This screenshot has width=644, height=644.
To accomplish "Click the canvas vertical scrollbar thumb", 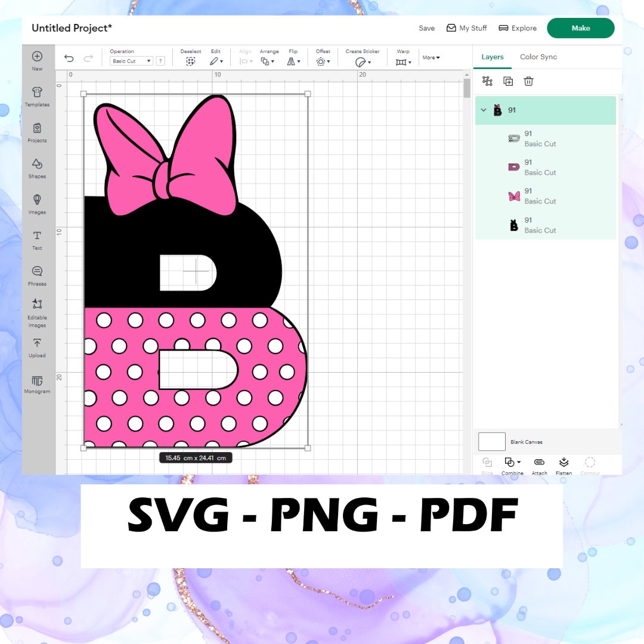I will [466, 88].
